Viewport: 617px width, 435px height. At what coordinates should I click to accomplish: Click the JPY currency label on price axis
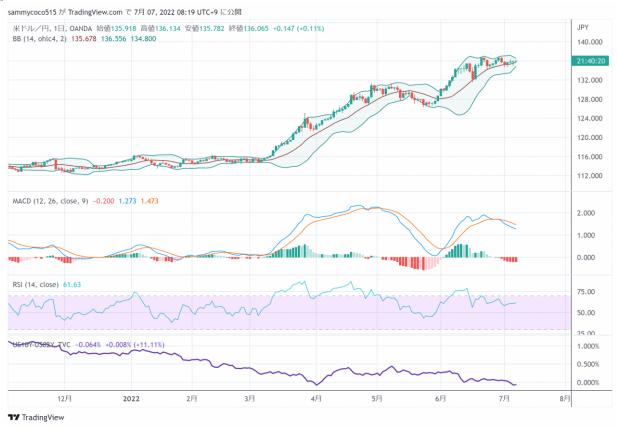(584, 27)
